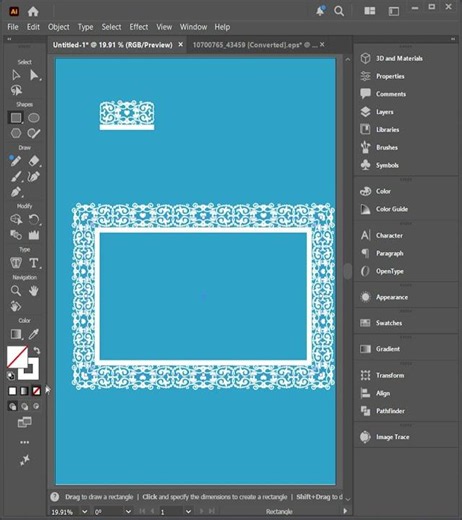Enable Draw Inside mode
The height and width of the screenshot is (520, 462).
tap(36, 406)
